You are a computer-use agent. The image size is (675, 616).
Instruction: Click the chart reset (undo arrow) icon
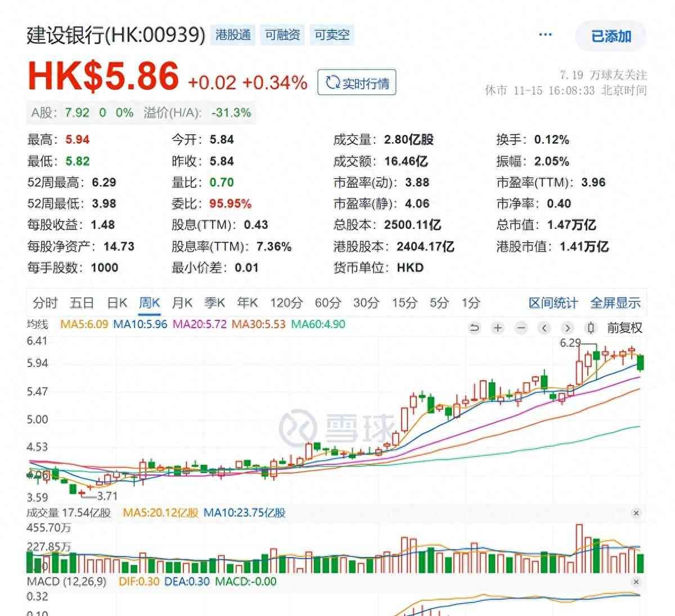475,328
